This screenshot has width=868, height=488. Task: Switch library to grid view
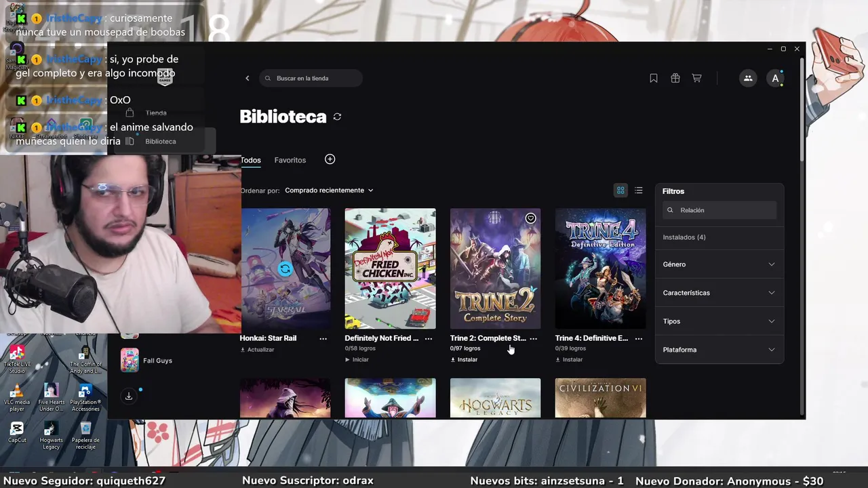click(620, 190)
